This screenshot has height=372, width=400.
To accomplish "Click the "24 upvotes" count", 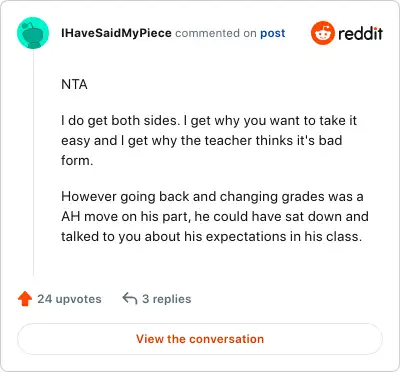I will tap(69, 299).
